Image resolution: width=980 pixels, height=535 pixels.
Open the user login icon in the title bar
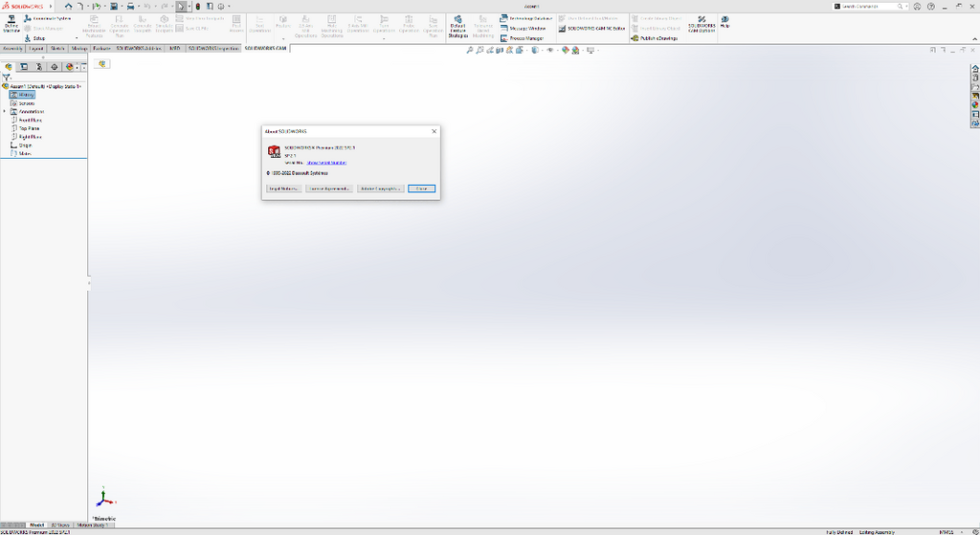(917, 7)
